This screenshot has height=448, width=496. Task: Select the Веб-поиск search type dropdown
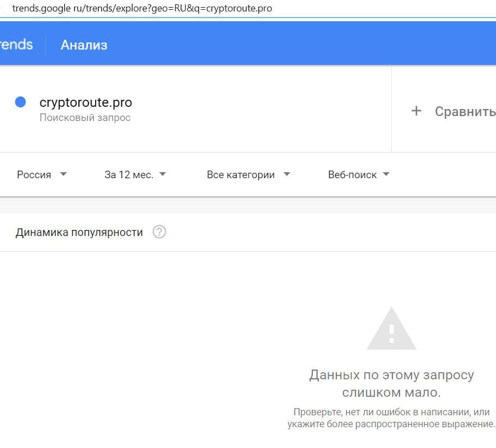pos(352,175)
